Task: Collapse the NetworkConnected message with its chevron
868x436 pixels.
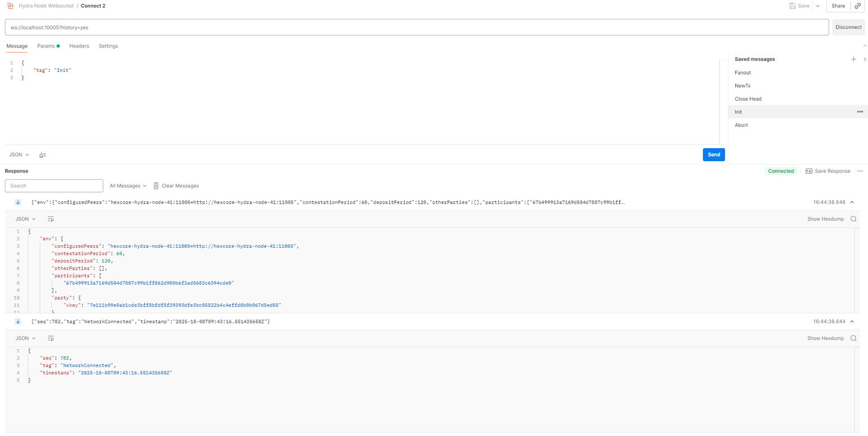Action: coord(852,321)
